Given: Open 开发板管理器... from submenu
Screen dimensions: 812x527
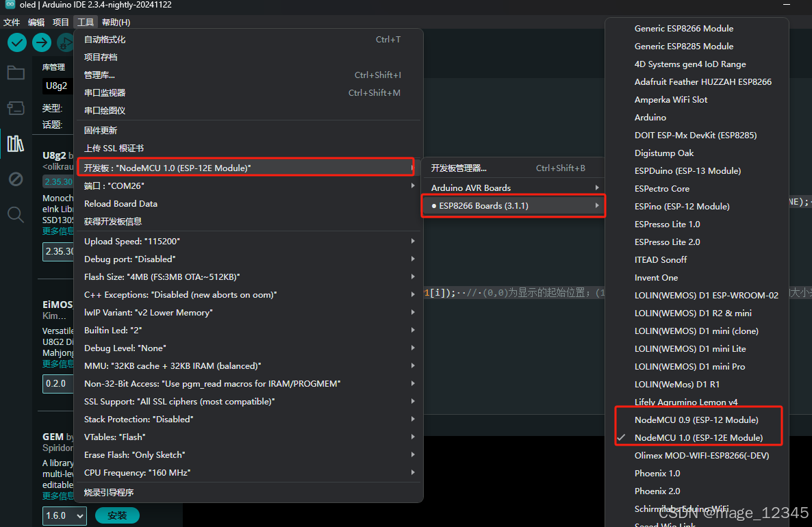Looking at the screenshot, I should pyautogui.click(x=514, y=168).
